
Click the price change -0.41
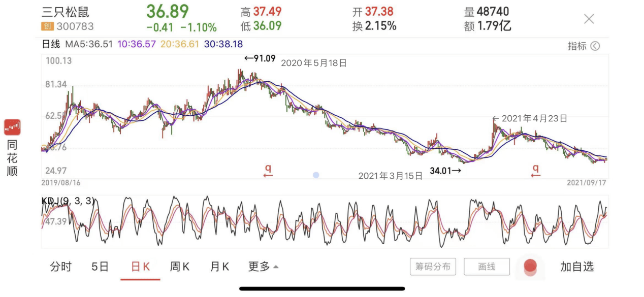click(x=159, y=27)
